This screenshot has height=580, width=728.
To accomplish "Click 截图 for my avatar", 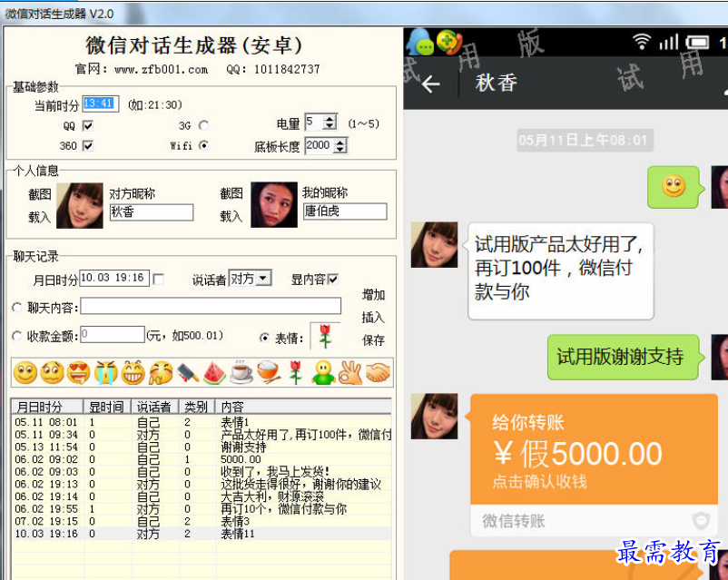I will pos(231,193).
